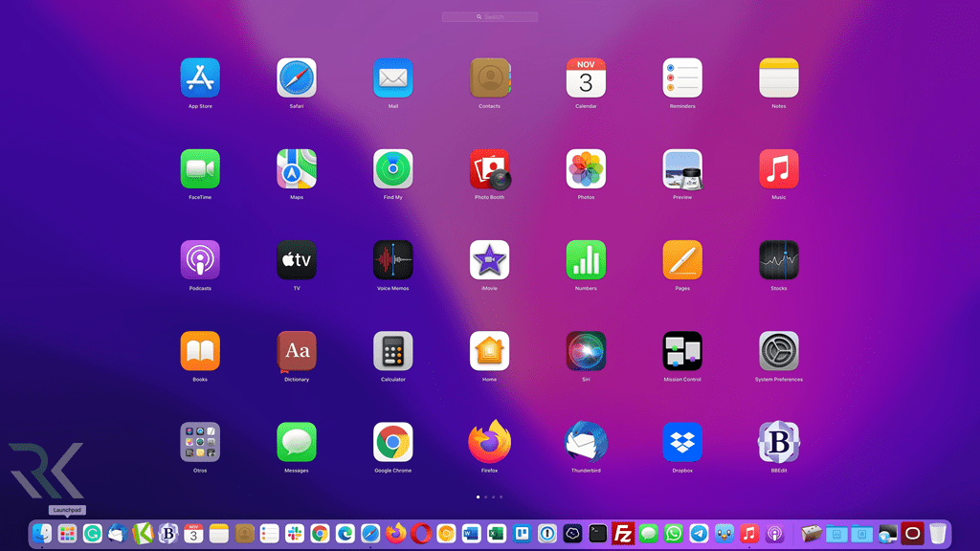Open the Otros app folder

pos(200,442)
